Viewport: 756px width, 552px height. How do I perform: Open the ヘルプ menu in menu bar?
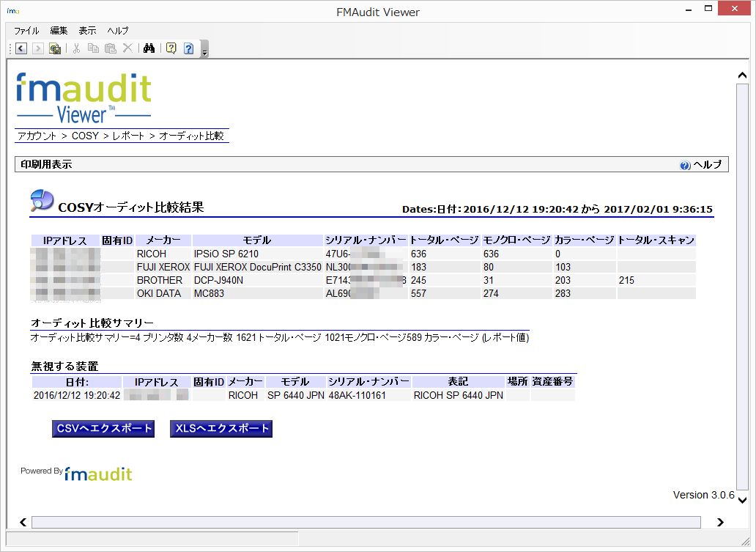click(x=118, y=30)
